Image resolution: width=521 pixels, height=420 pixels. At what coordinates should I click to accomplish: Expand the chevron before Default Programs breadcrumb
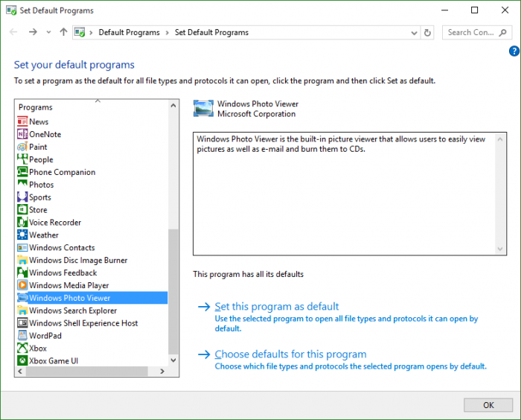click(91, 33)
